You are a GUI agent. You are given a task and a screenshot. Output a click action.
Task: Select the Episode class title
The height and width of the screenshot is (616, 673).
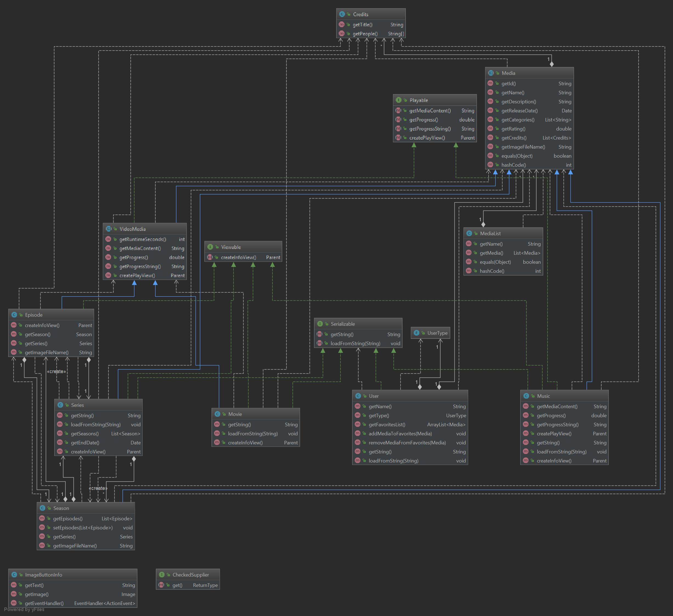tap(34, 315)
